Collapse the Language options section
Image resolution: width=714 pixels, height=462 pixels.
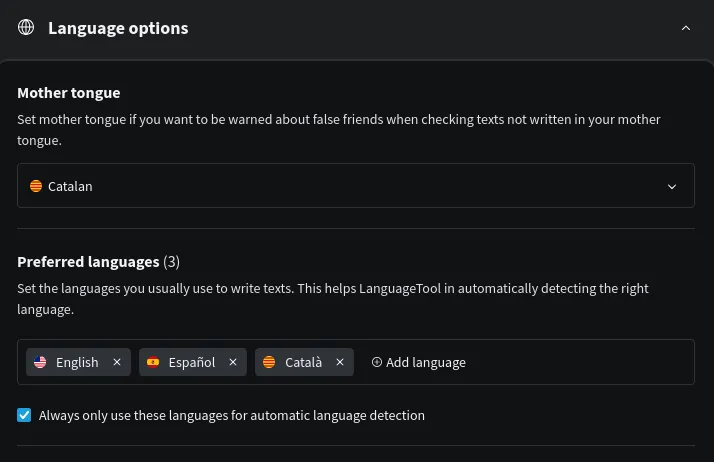[686, 28]
